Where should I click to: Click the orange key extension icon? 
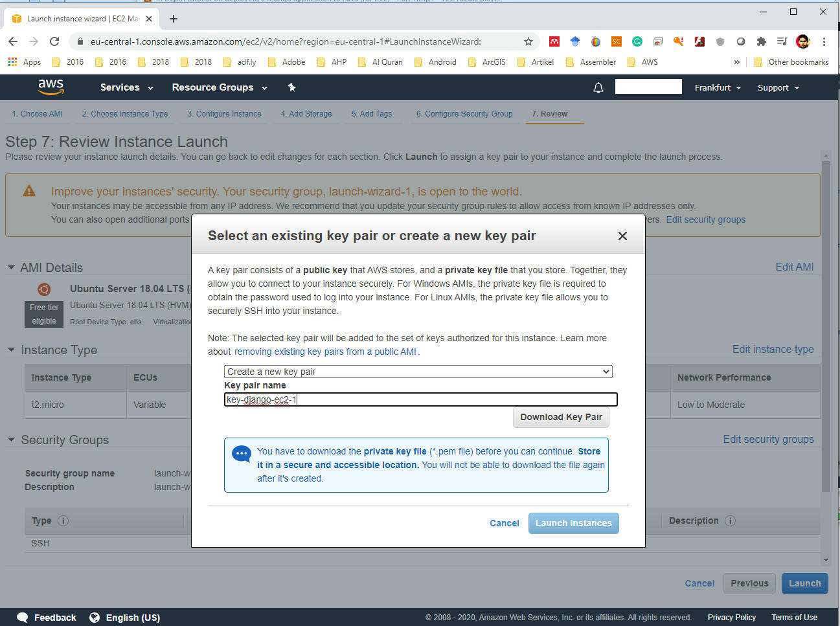click(x=678, y=41)
